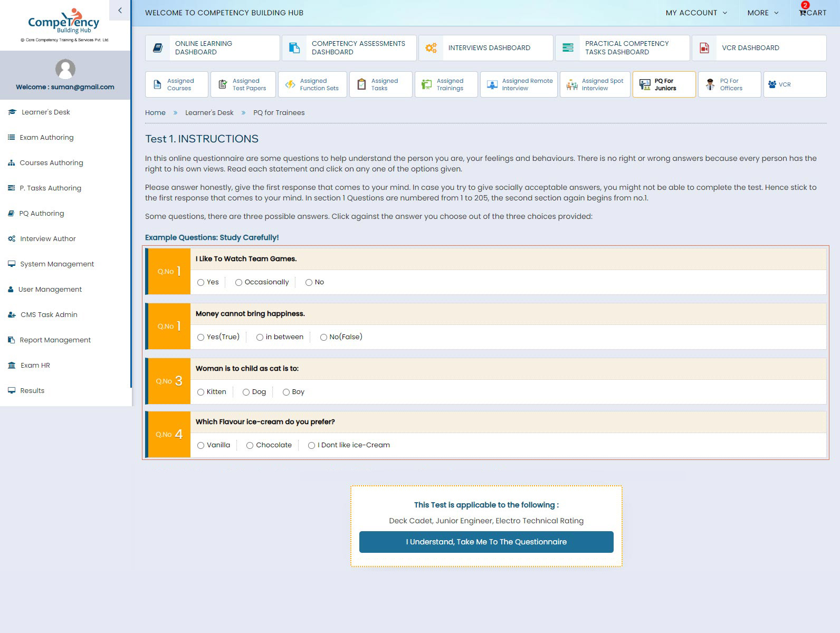Click the Assigned Trainings icon
Image resolution: width=840 pixels, height=633 pixels.
[x=427, y=84]
